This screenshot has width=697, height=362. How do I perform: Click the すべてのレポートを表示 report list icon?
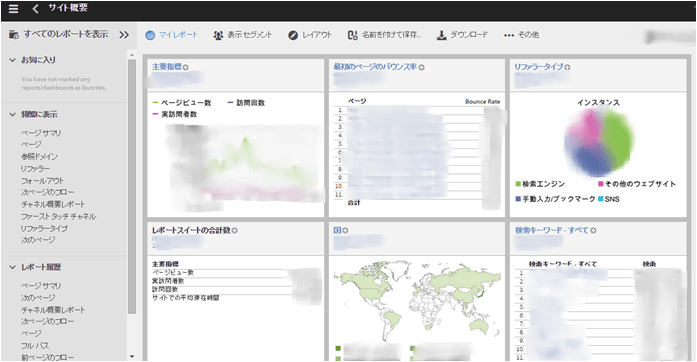[14, 35]
